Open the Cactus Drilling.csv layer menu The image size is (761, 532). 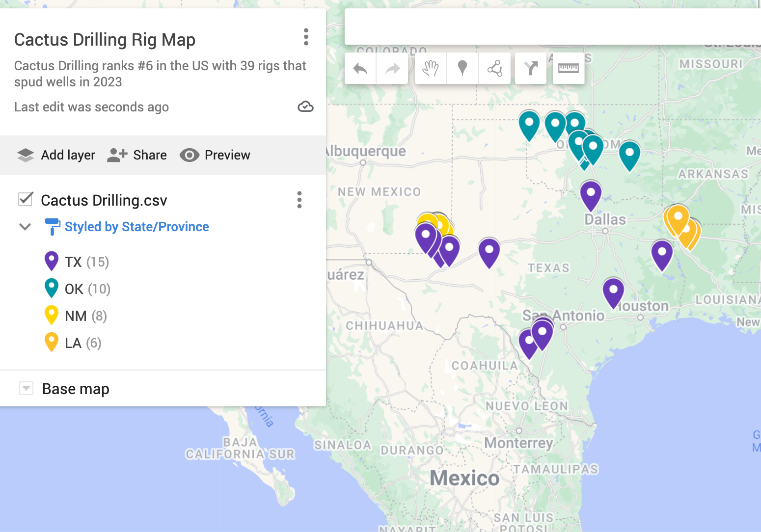point(299,200)
